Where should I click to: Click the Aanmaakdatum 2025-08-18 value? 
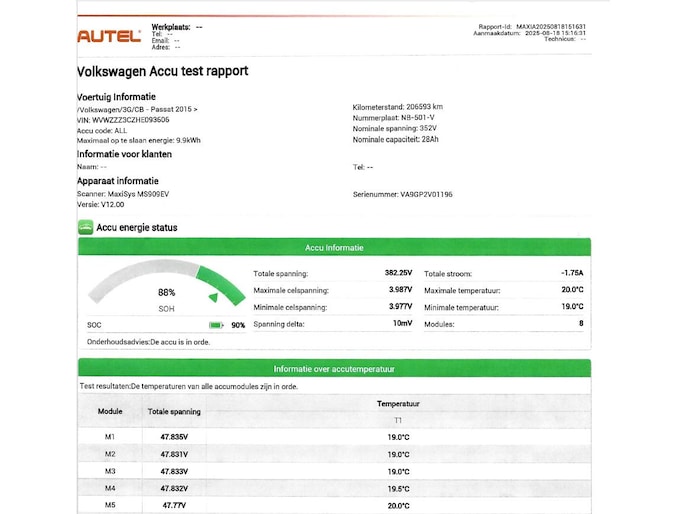(x=555, y=33)
